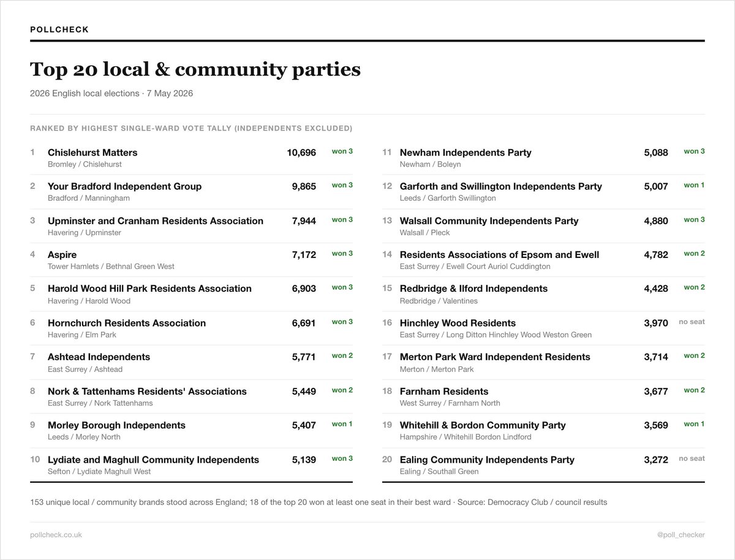Viewport: 735px width, 560px height.
Task: Click Newham Independents Party
Action: (466, 153)
